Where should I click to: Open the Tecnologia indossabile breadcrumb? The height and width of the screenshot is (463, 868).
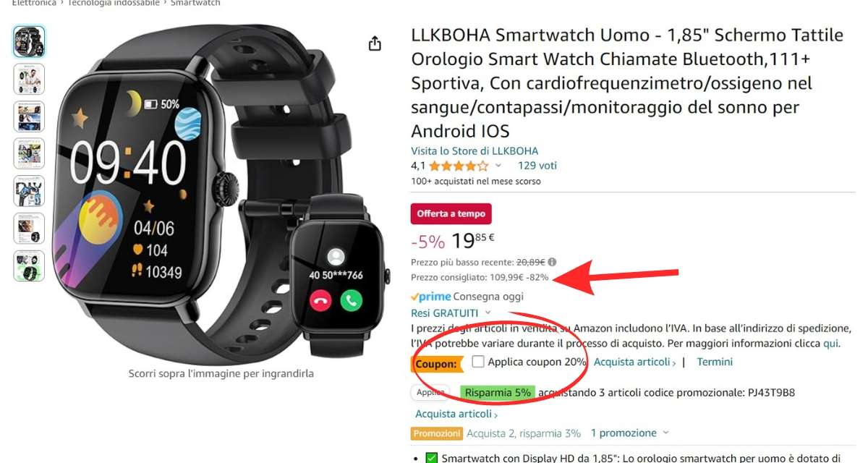pyautogui.click(x=114, y=3)
